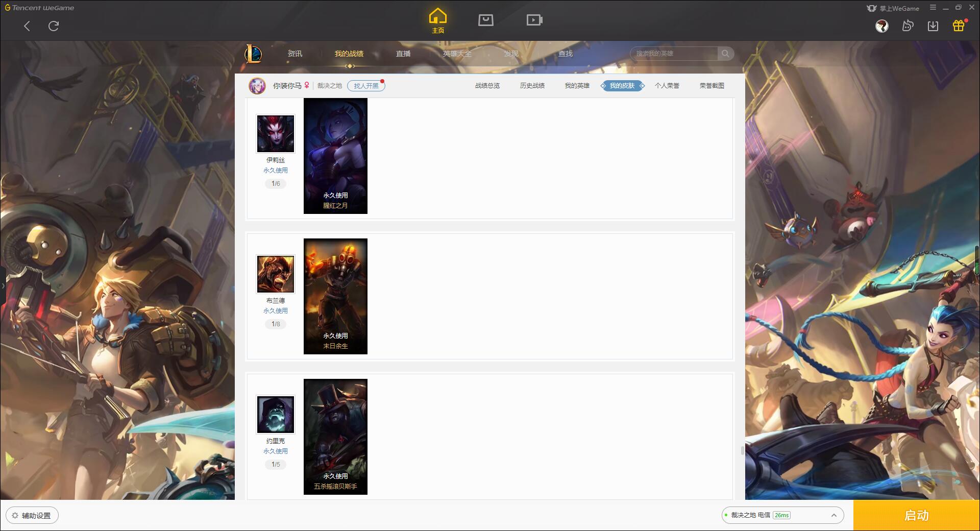Open the download manager icon
The image size is (980, 531).
click(x=933, y=26)
